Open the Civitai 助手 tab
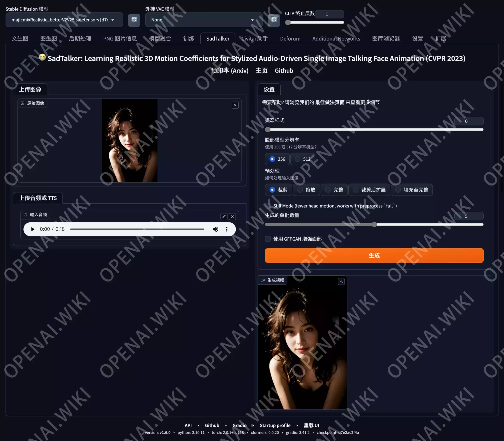The image size is (504, 441). [255, 39]
